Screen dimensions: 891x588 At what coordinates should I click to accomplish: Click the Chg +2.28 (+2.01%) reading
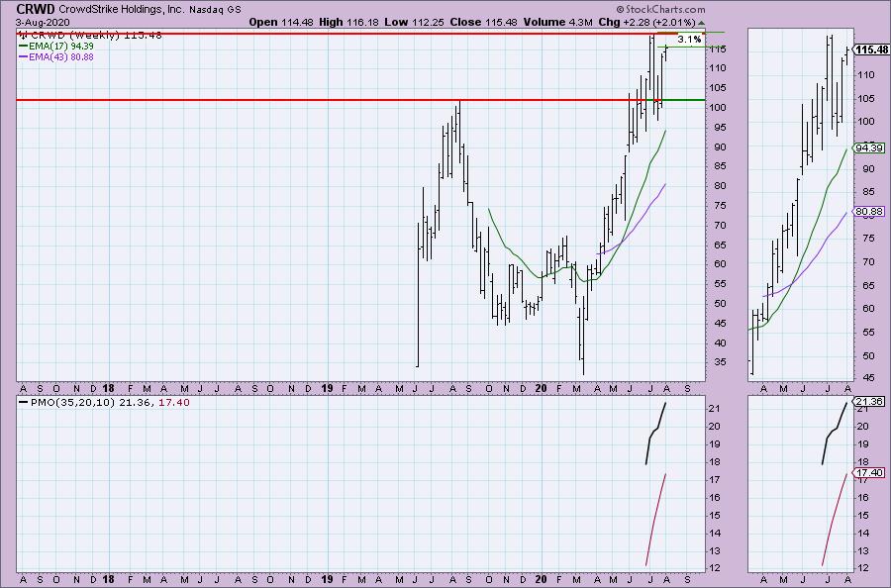646,22
